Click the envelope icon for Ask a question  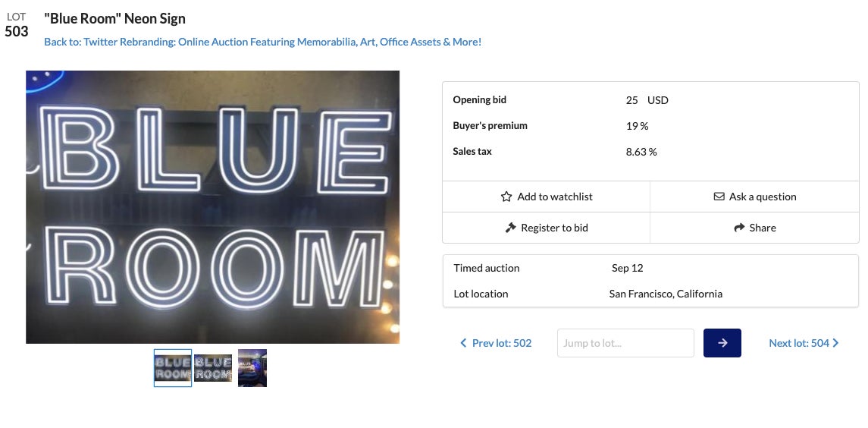719,197
